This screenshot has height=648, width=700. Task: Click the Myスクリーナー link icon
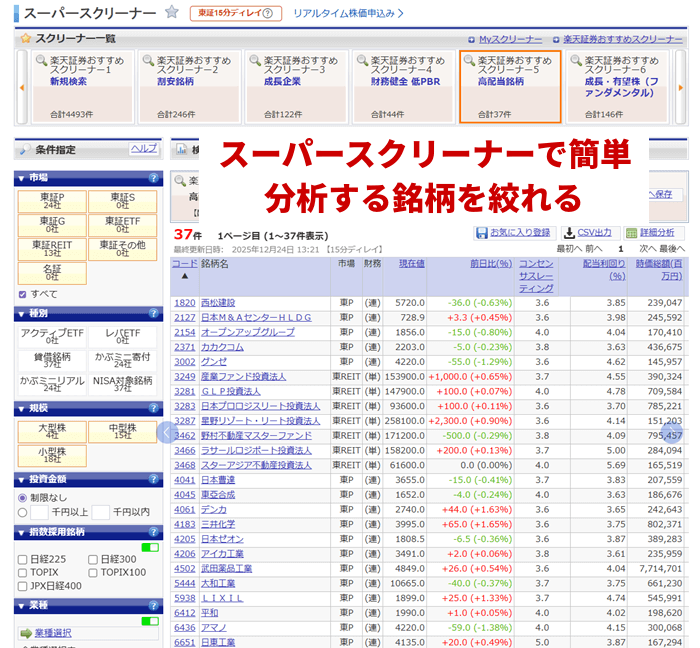tap(471, 40)
